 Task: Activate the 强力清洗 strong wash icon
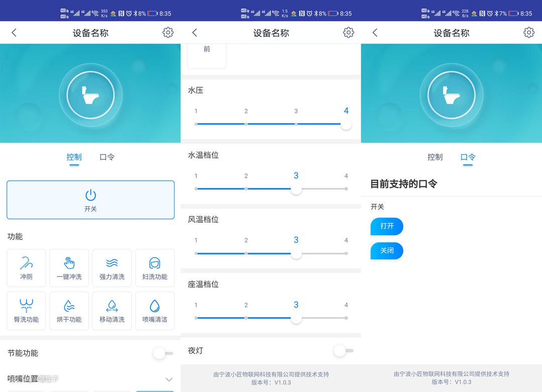coord(112,268)
